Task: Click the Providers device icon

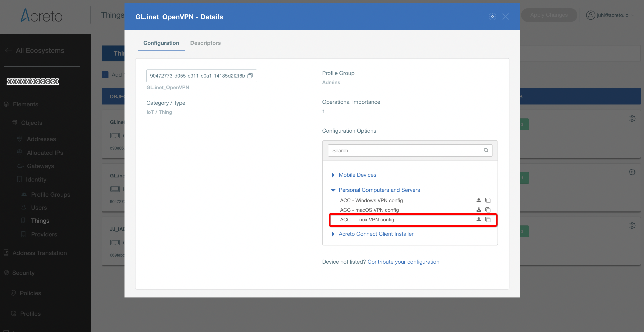Action: (24, 234)
